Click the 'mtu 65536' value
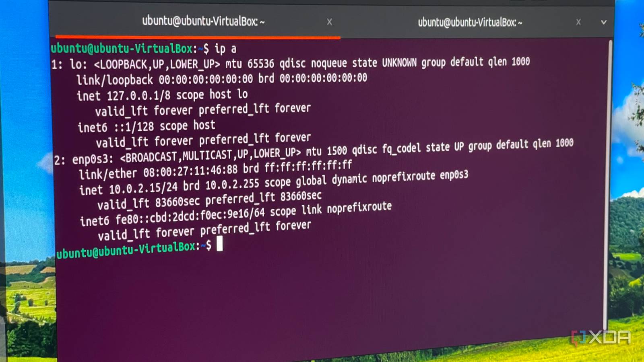 (250, 64)
